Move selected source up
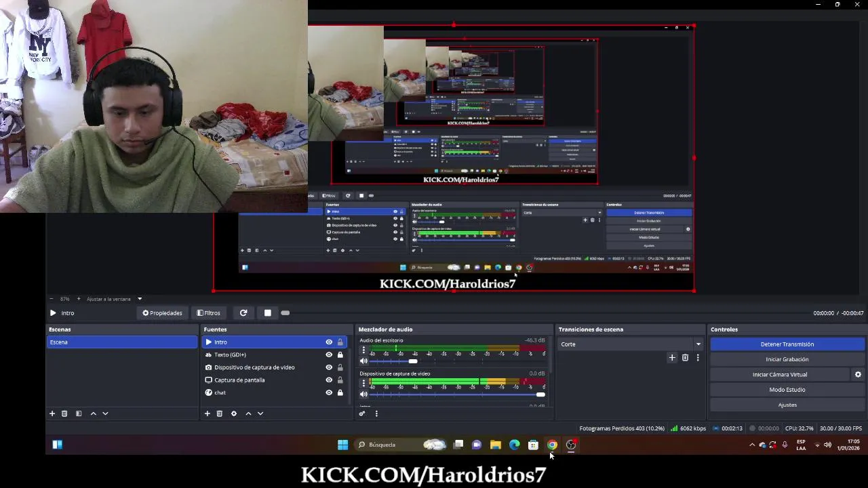868x488 pixels. (248, 413)
